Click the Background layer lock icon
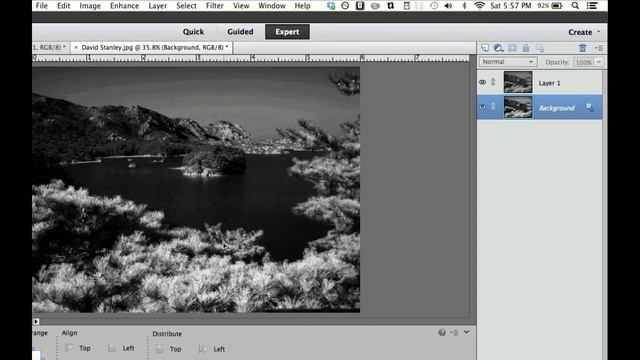Image resolution: width=640 pixels, height=360 pixels. coord(589,107)
